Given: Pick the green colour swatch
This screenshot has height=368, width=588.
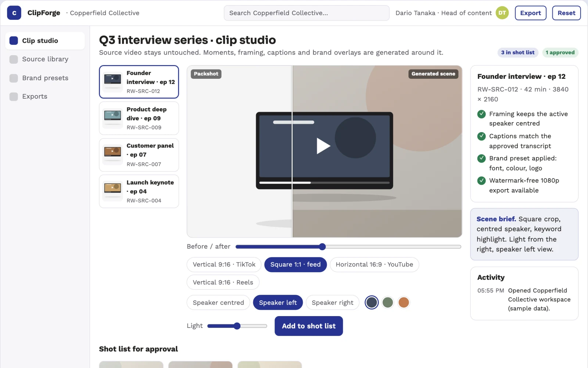Looking at the screenshot, I should coord(388,302).
